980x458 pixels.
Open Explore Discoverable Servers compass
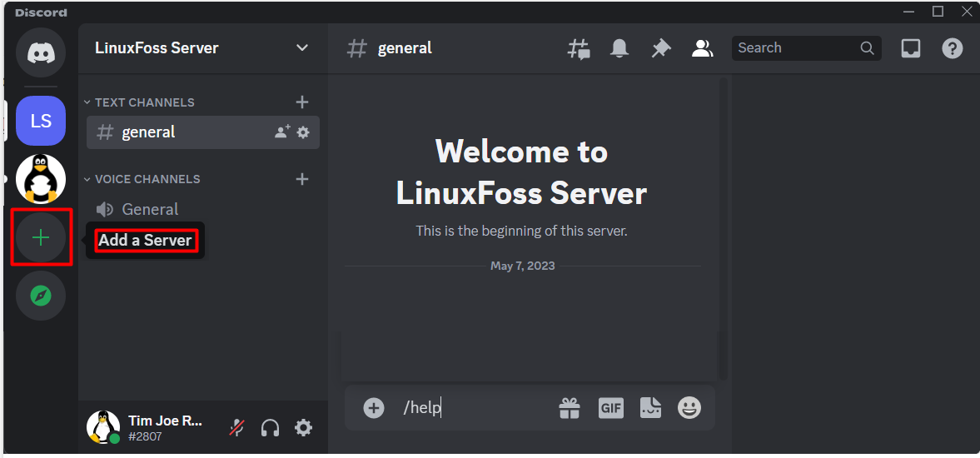41,296
